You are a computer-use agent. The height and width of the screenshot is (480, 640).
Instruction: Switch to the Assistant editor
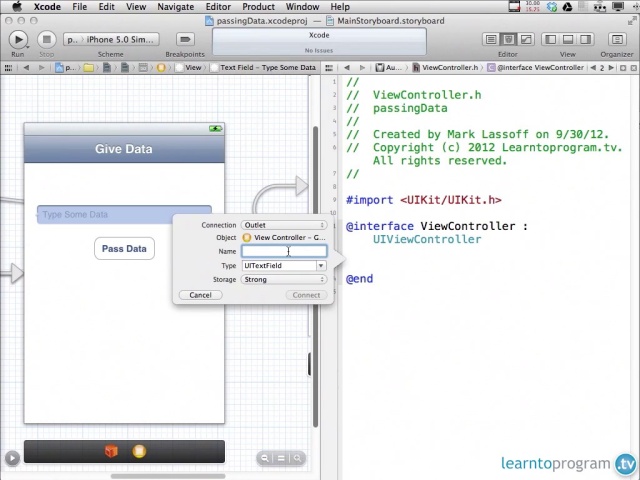point(509,40)
